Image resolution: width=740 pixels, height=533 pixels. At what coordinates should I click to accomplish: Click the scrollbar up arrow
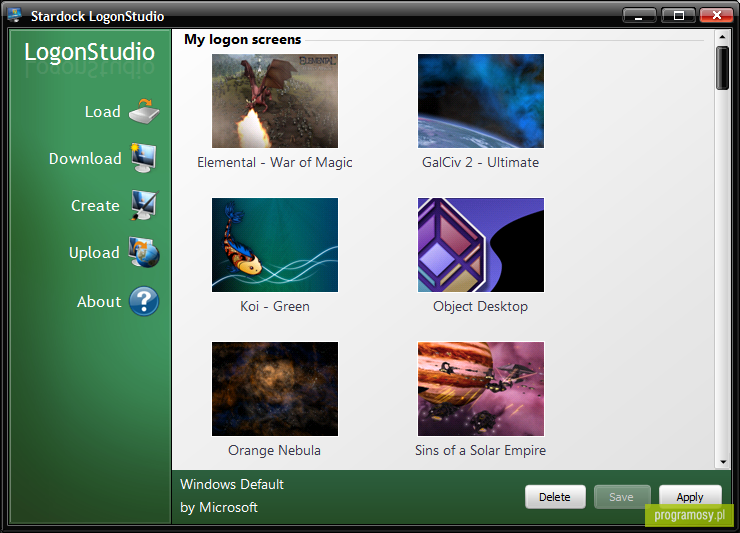pos(722,36)
